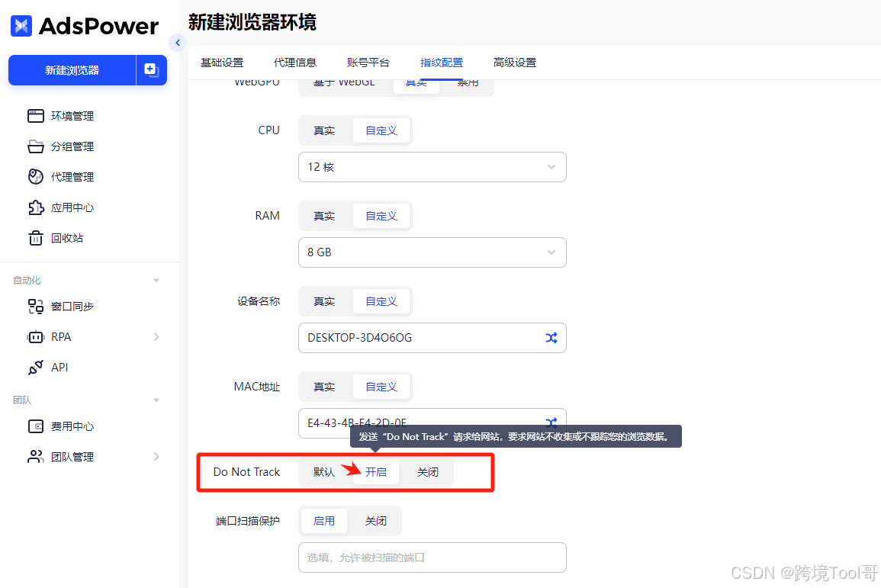Switch to the 指纹配置 tab

click(x=442, y=63)
